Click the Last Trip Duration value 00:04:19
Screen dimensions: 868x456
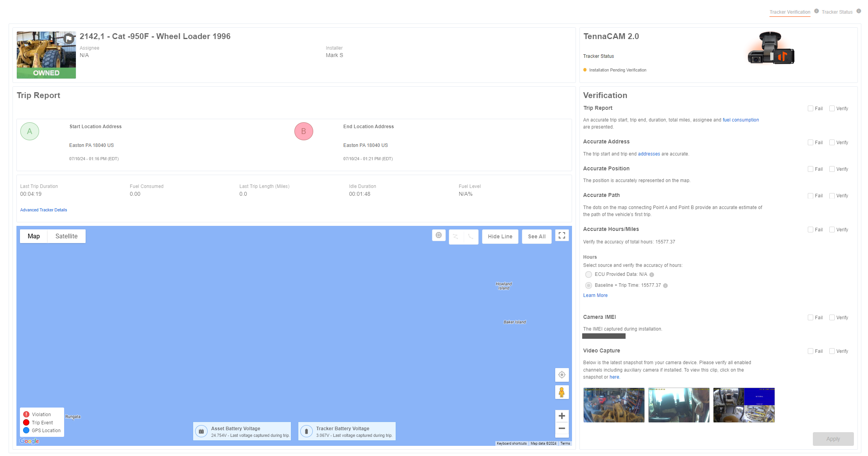[31, 194]
